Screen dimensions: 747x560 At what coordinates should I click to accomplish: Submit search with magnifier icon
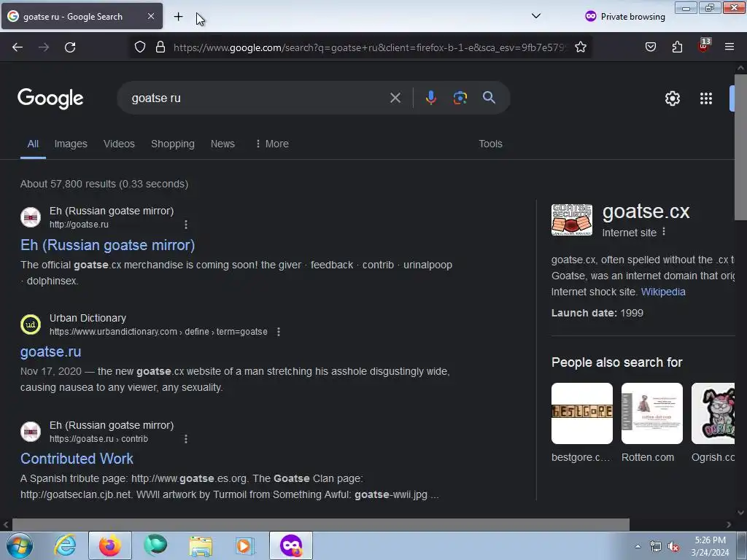pos(489,98)
